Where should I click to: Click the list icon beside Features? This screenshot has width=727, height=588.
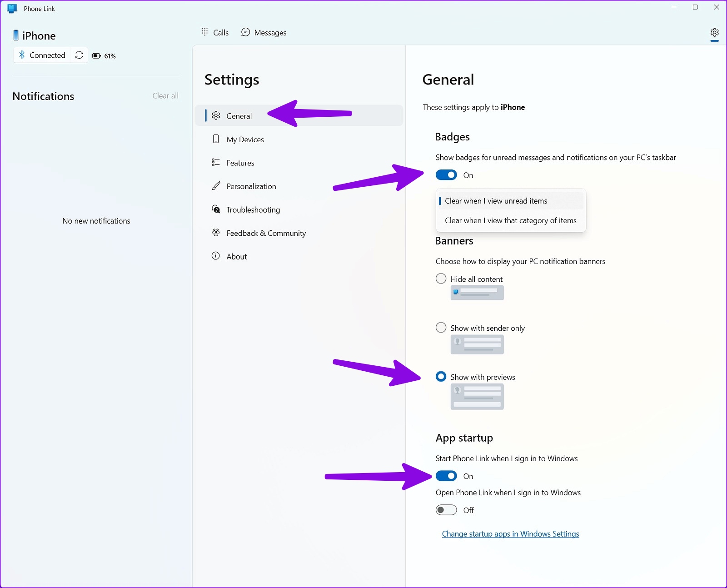coord(216,162)
